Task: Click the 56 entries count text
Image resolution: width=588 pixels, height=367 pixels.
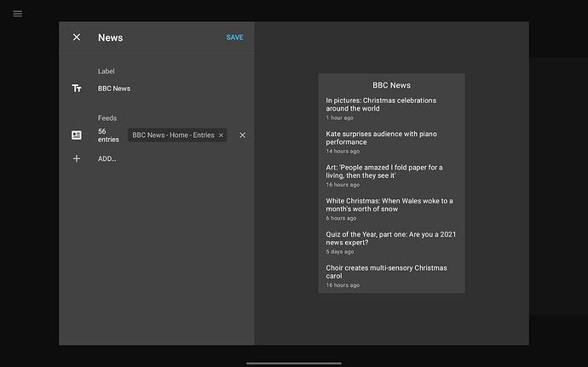Action: pyautogui.click(x=108, y=135)
